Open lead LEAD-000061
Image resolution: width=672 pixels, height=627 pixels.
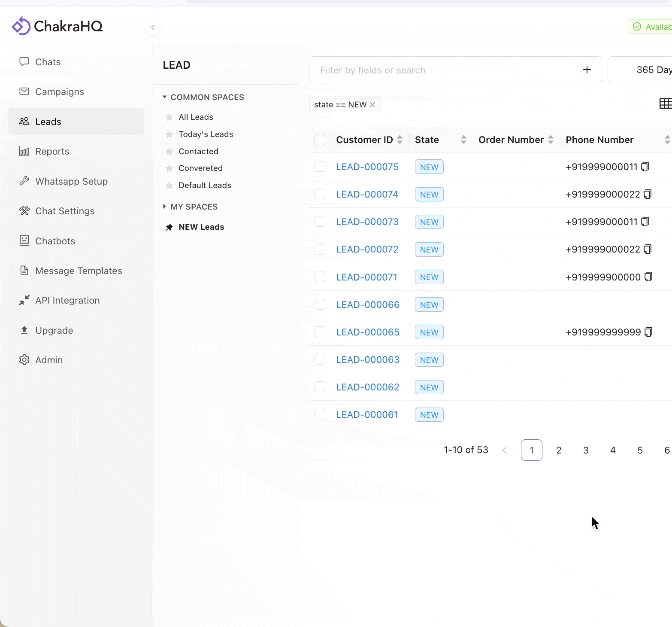[367, 414]
